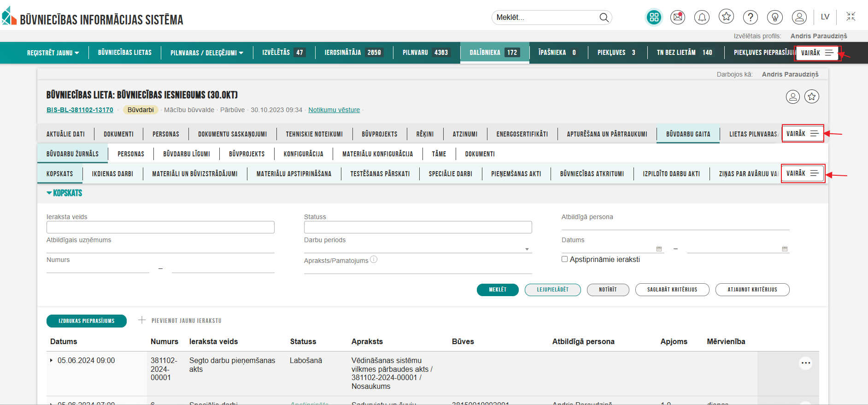The width and height of the screenshot is (868, 405).
Task: Focus the Meklēt search field
Action: (x=545, y=18)
